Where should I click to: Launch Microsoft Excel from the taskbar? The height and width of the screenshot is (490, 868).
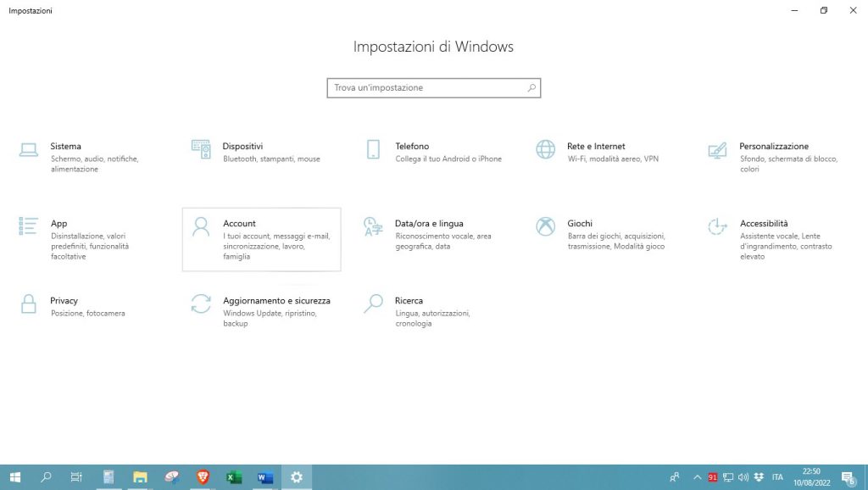pyautogui.click(x=233, y=477)
